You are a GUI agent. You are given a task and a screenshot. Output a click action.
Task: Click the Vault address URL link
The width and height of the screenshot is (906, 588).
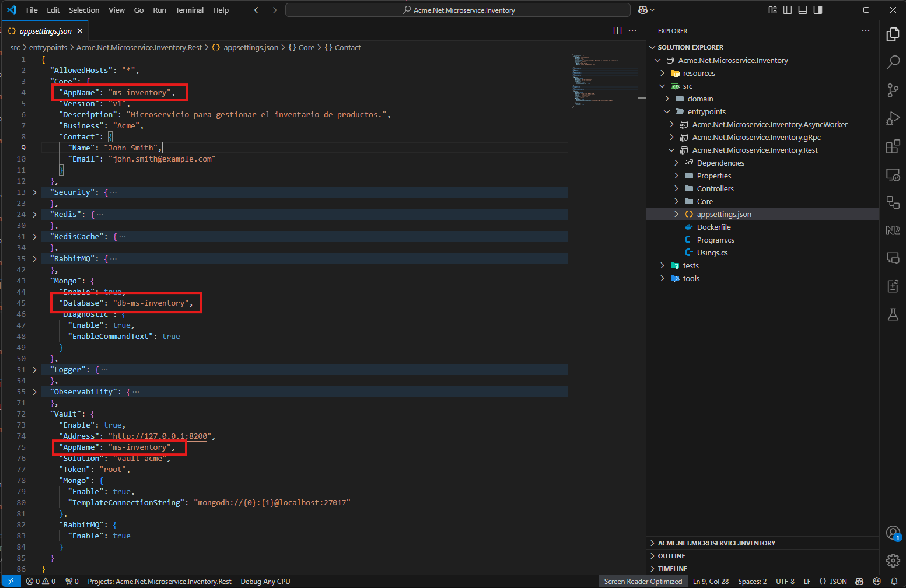click(x=160, y=436)
